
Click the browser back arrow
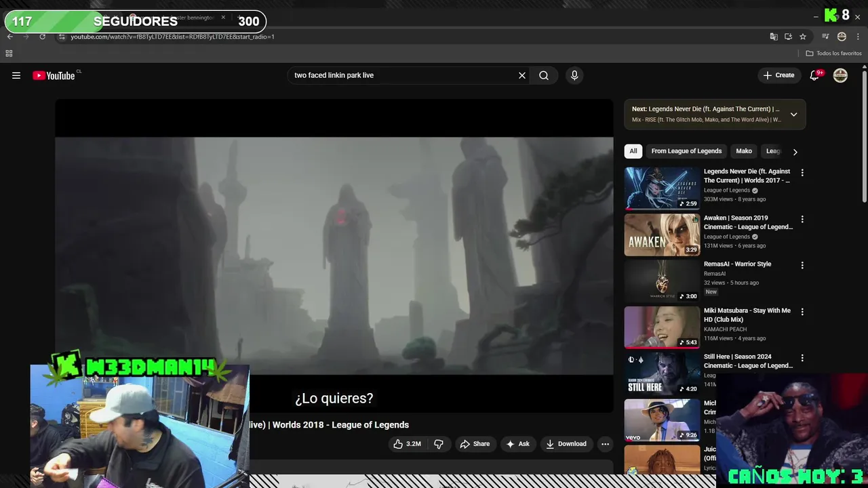pos(9,37)
